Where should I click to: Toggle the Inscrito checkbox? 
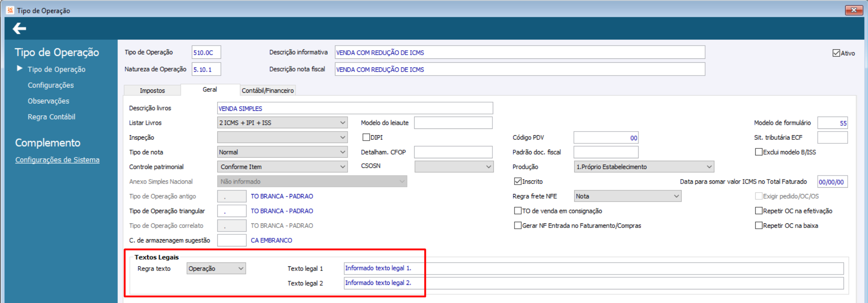(x=518, y=181)
